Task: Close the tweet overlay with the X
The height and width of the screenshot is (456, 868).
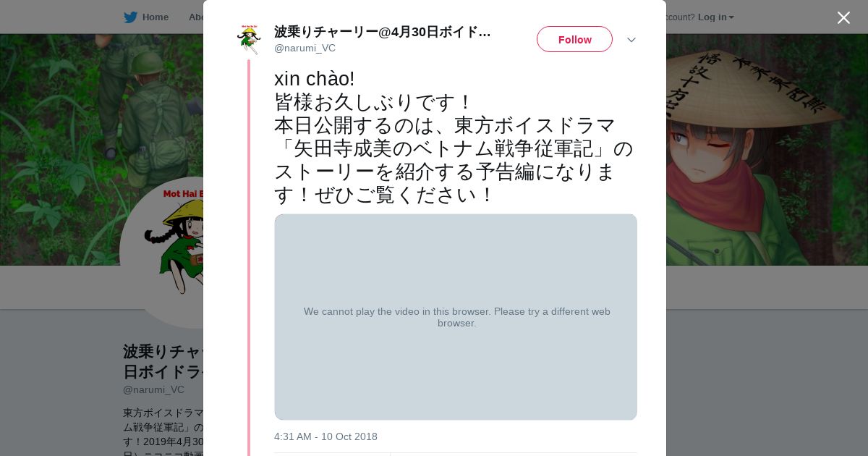Action: tap(843, 17)
